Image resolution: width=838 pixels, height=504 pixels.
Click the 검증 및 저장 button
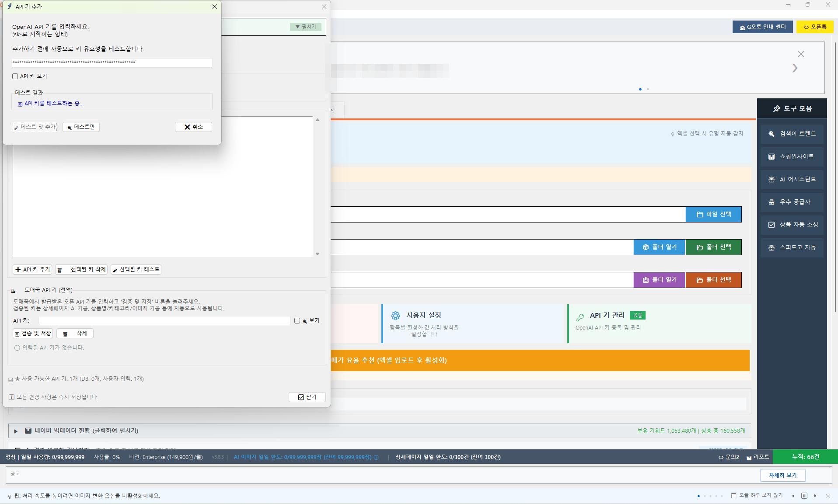pyautogui.click(x=33, y=334)
